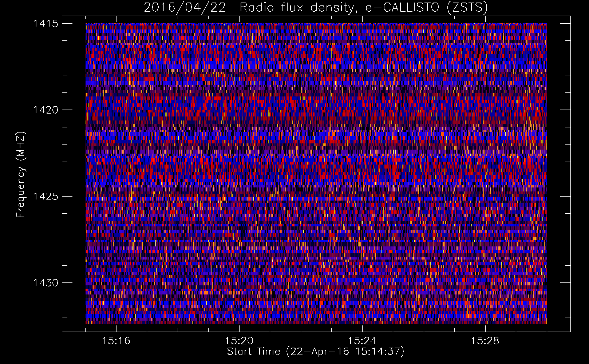Click the 1415 frequency tick label
589x364 pixels.
tap(46, 24)
